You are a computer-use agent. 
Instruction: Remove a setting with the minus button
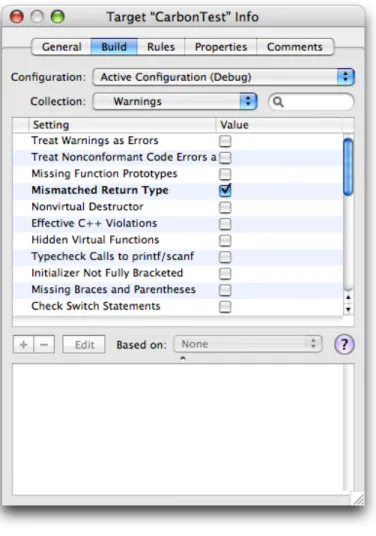44,344
